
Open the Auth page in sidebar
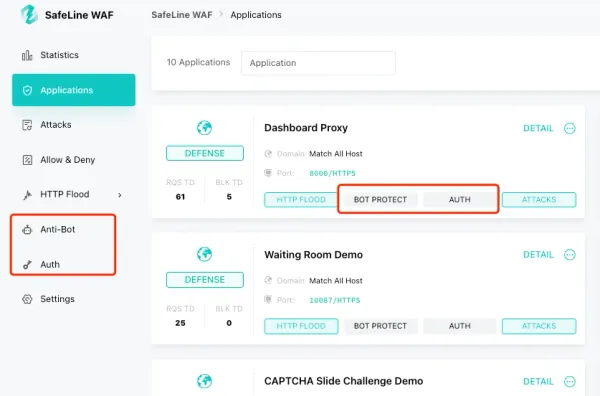50,264
